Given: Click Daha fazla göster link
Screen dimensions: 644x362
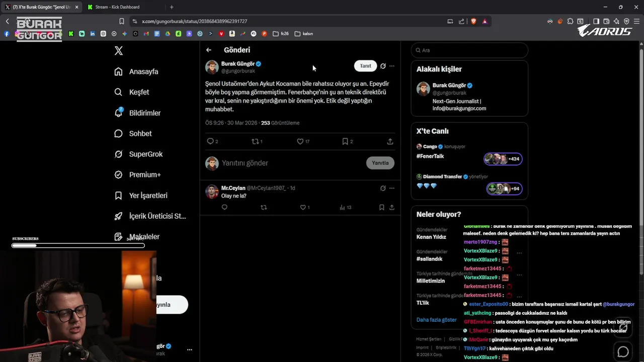Looking at the screenshot, I should 436,320.
